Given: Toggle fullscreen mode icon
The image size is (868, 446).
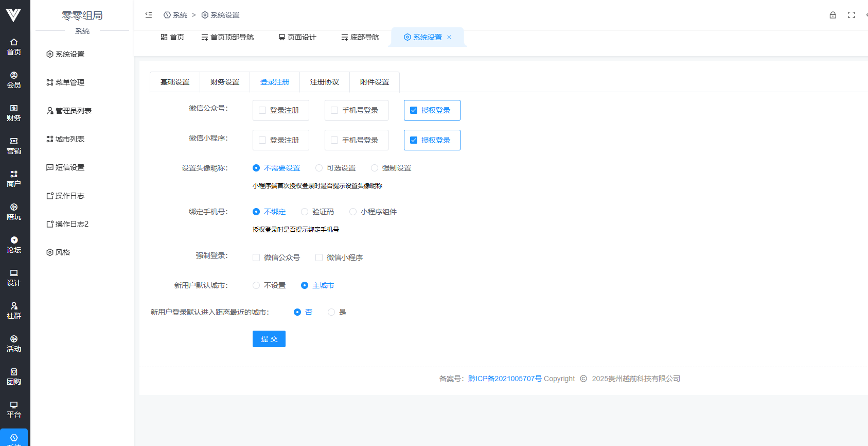Looking at the screenshot, I should [851, 15].
